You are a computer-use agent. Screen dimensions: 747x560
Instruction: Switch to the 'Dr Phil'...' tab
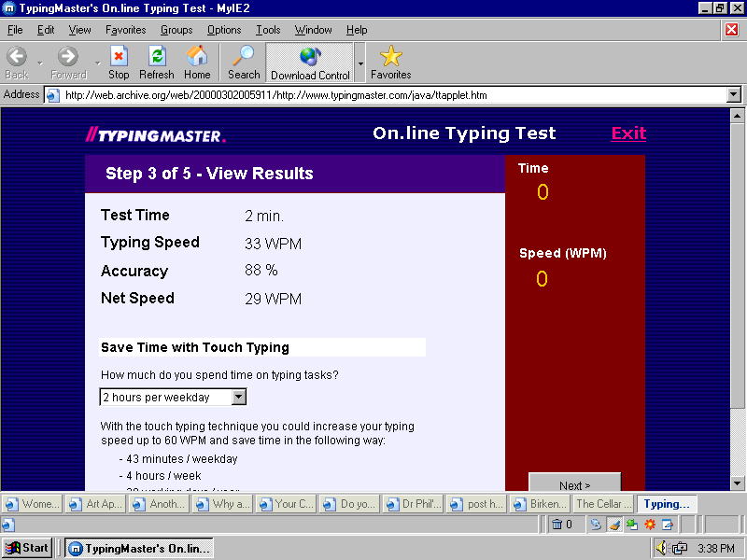(414, 504)
